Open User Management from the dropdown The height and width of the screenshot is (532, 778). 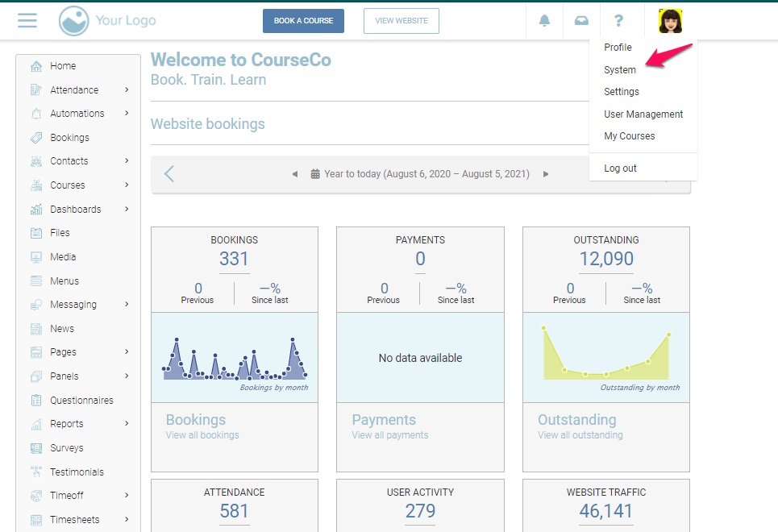coord(643,114)
